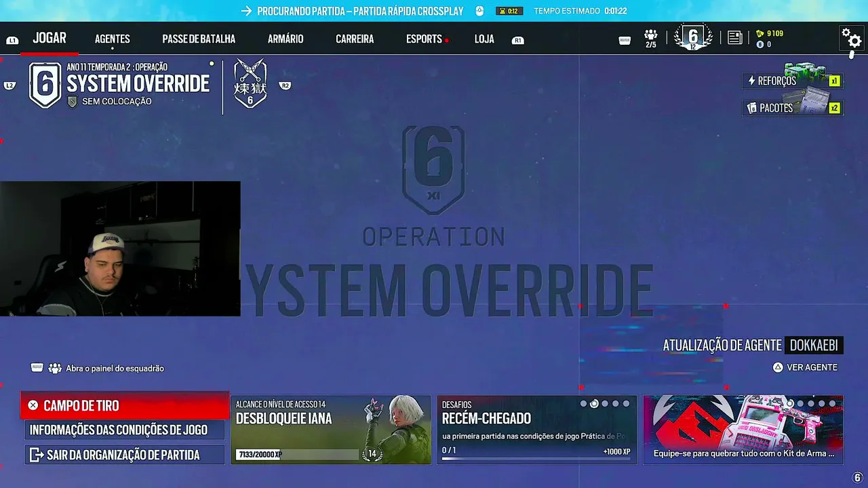Open the Passe de Batalha tab

coord(199,39)
